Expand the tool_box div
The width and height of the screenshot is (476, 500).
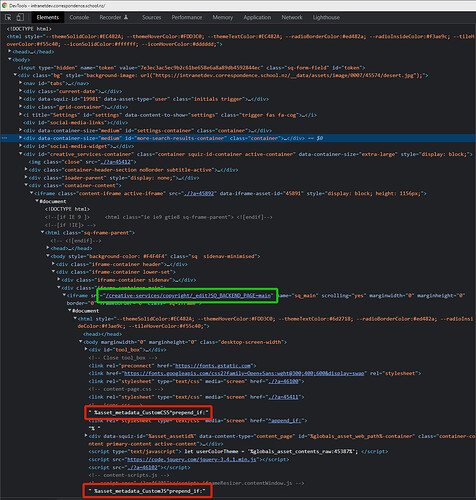[86, 350]
